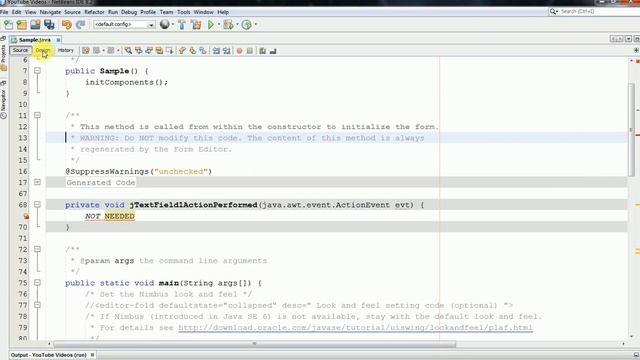
Task: Expand the Generated Code fold at line 17
Action: 37,182
